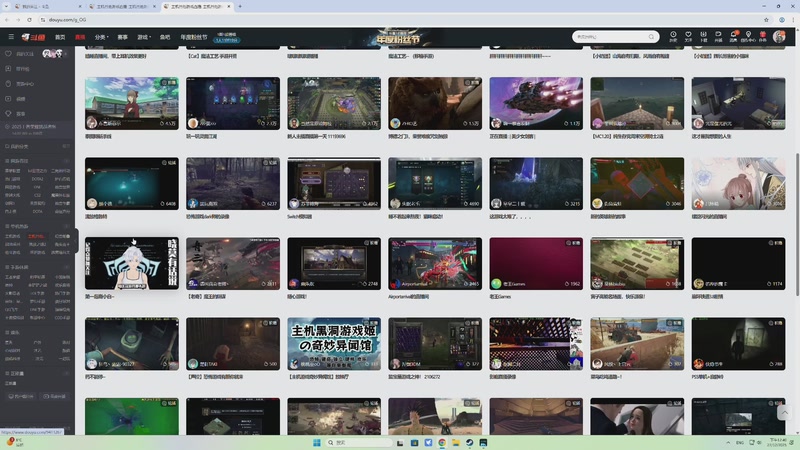Click the search magnifier icon in Douyu header
Image resolution: width=800 pixels, height=450 pixels.
coord(651,37)
